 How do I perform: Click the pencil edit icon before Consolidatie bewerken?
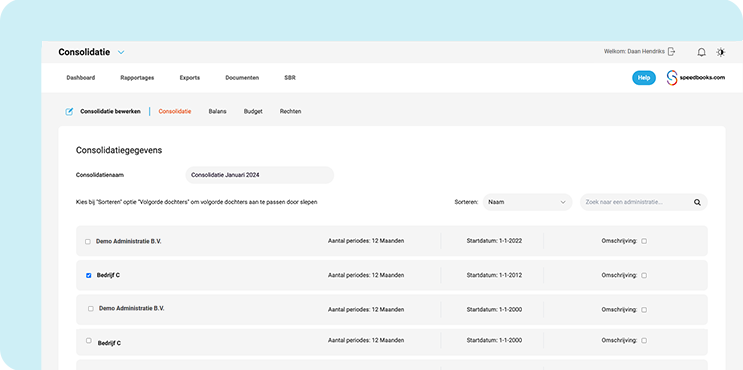(69, 112)
